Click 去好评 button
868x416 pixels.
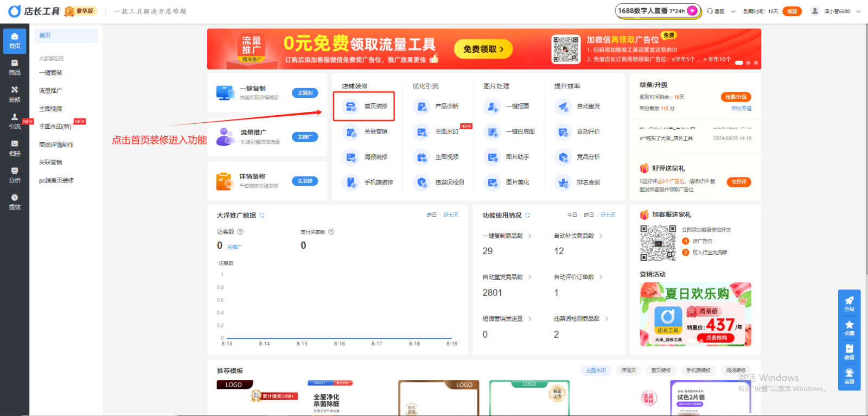click(x=739, y=182)
